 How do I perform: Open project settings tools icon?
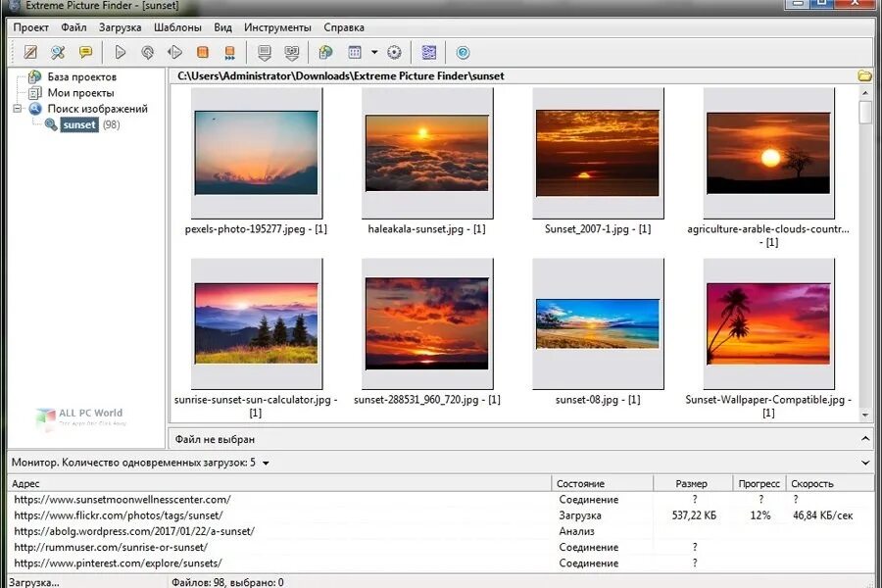pos(58,52)
